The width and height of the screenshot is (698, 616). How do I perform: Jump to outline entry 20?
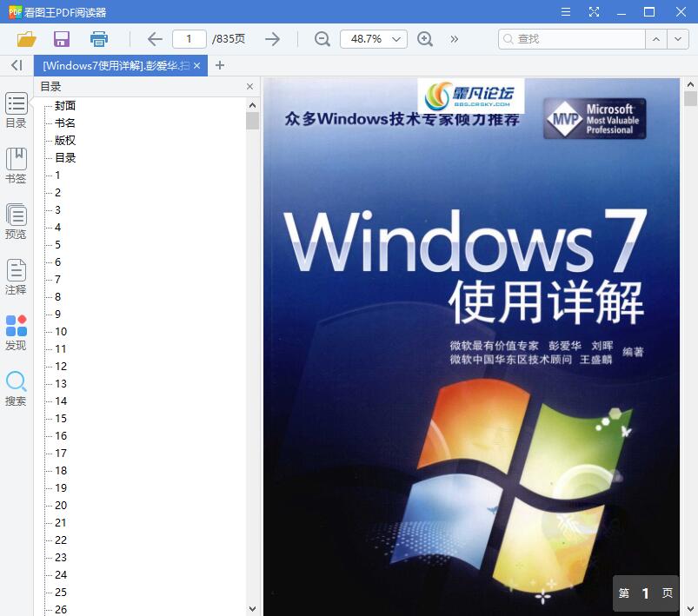pos(61,505)
